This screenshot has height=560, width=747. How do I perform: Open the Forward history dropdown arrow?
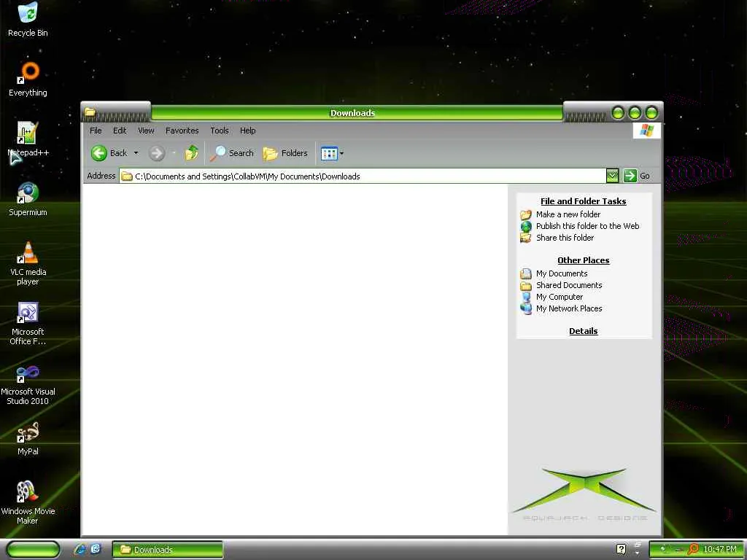(x=174, y=153)
